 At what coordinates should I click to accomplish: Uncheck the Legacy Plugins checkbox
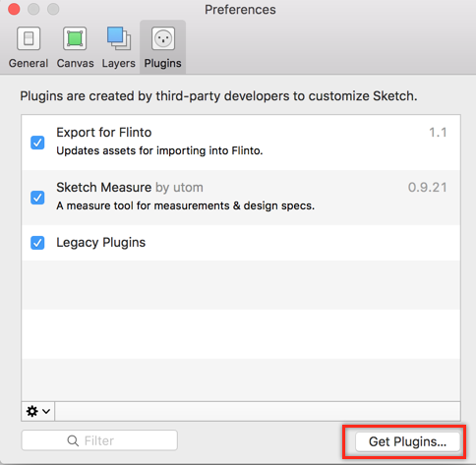[37, 243]
